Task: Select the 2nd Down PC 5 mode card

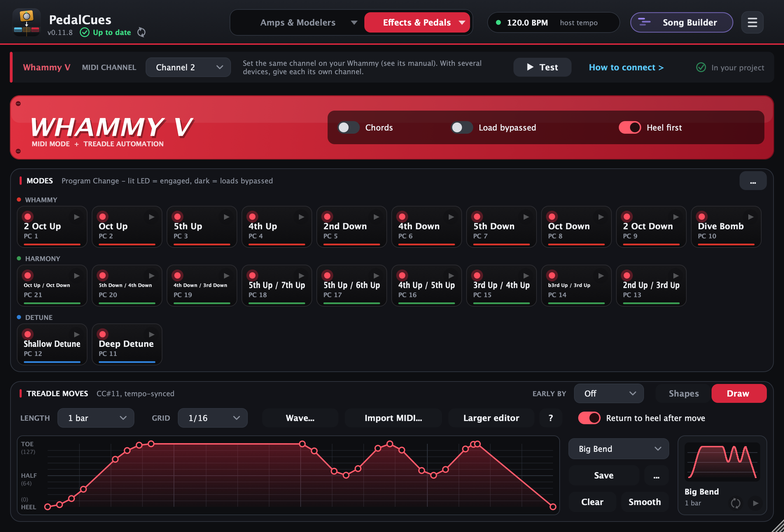Action: 351,227
